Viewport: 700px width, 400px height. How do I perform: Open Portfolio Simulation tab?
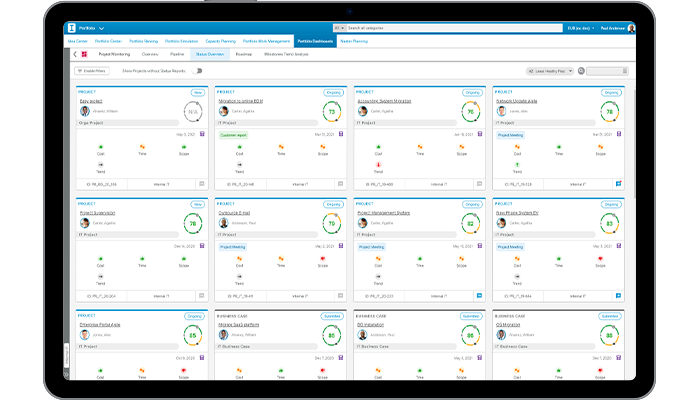(x=181, y=41)
